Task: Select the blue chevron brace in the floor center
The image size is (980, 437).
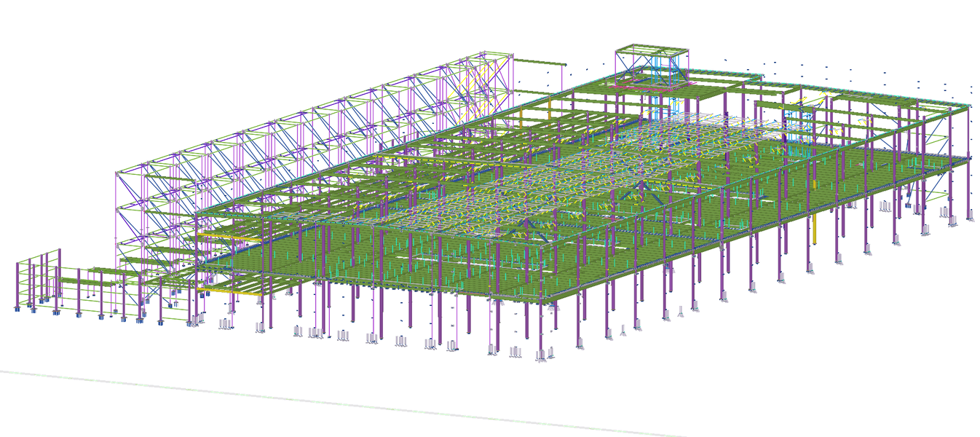Action: tap(642, 192)
